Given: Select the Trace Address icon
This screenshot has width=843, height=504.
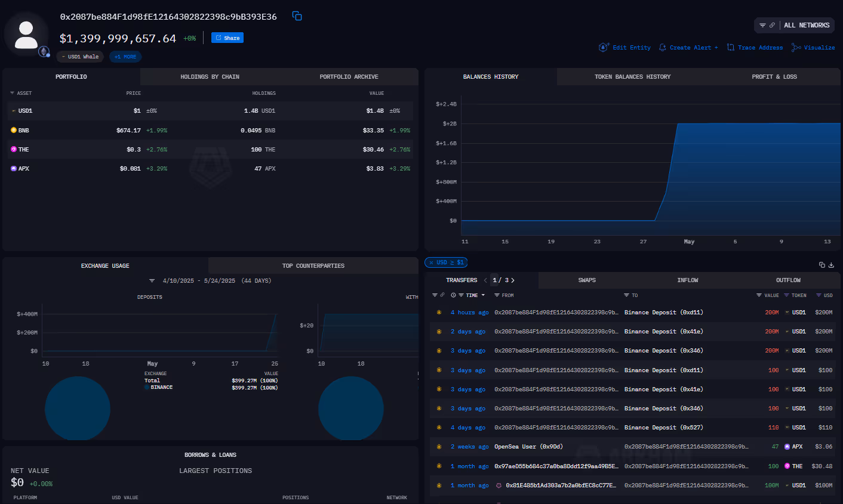Looking at the screenshot, I should tap(730, 47).
